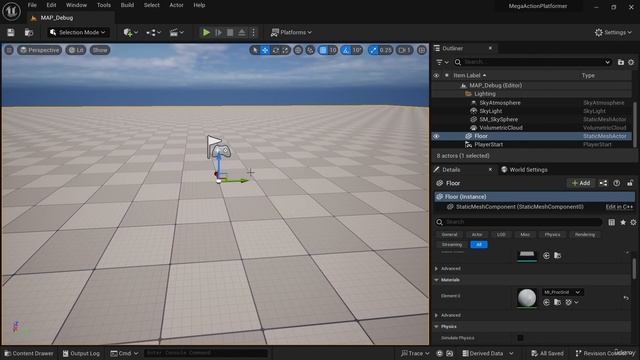Switch to the World Settings tab
Image resolution: width=640 pixels, height=360 pixels.
pos(524,169)
